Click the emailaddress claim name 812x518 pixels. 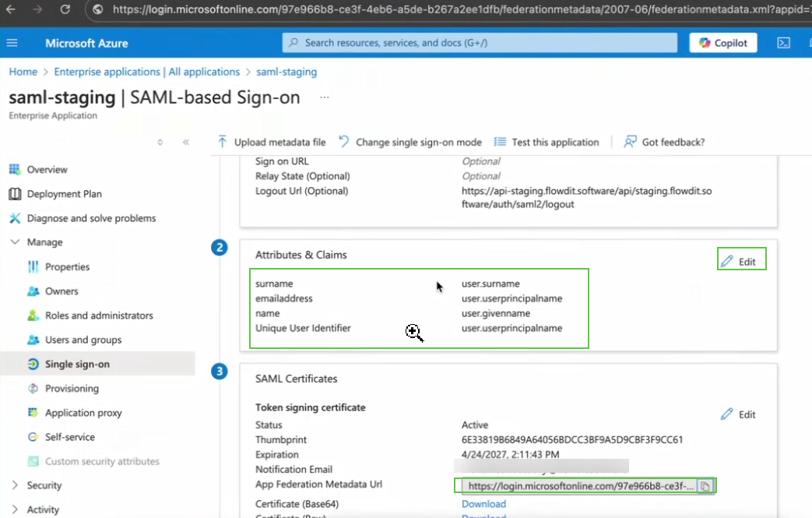point(284,299)
